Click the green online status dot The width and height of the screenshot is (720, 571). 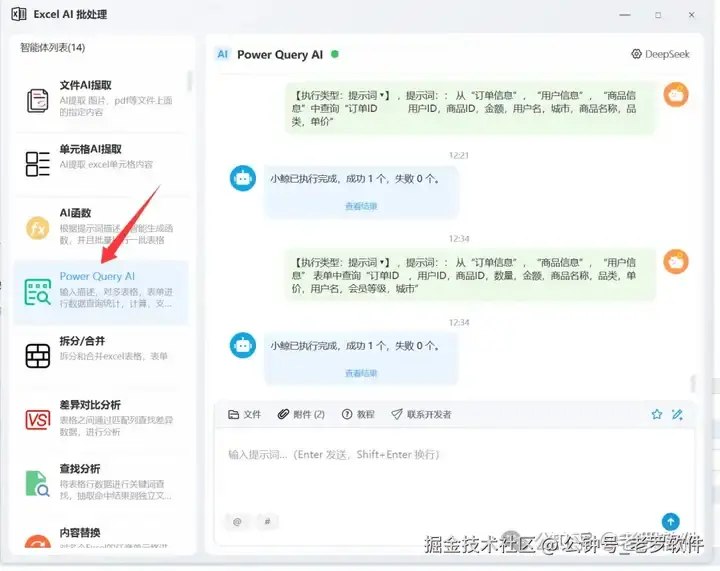coord(335,54)
